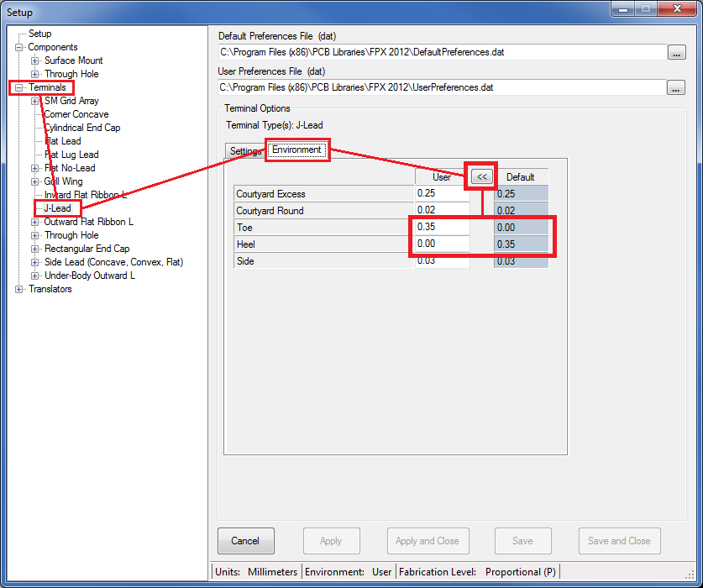Screen dimensions: 703x588
Task: Switch to the Environment tab
Action: [x=296, y=150]
